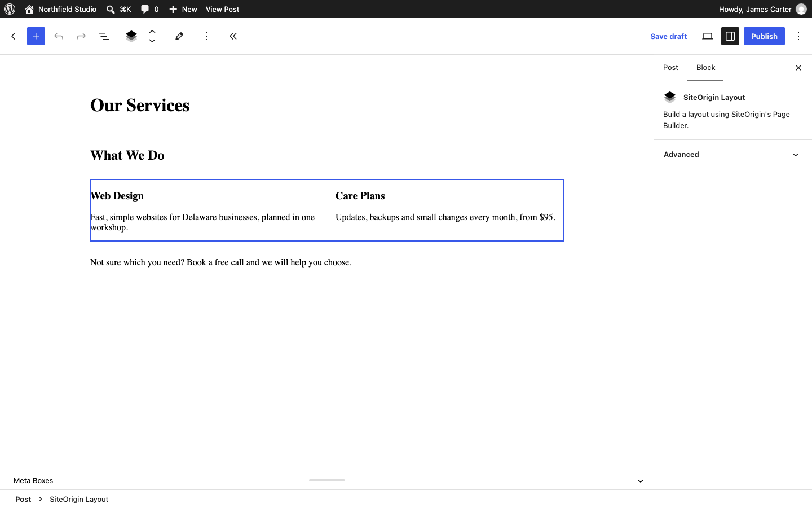
Task: Open the New content menu
Action: (x=183, y=9)
